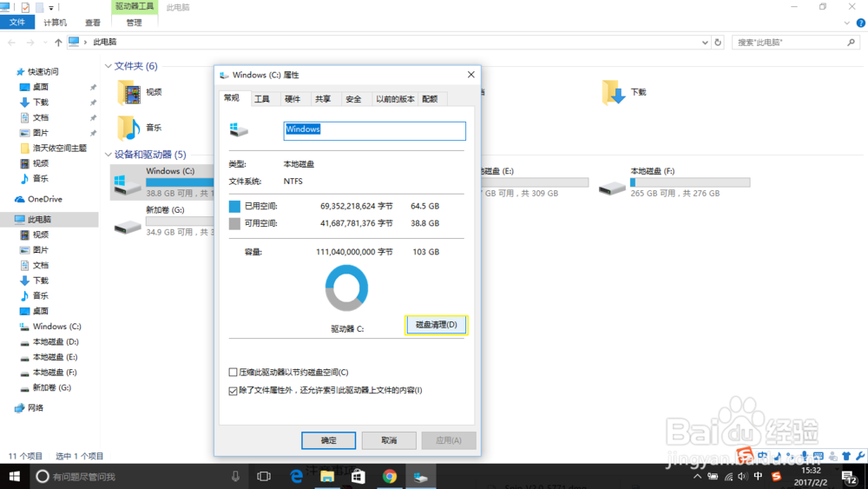This screenshot has height=489, width=868.
Task: Switch to the 工具 tab
Action: 262,99
